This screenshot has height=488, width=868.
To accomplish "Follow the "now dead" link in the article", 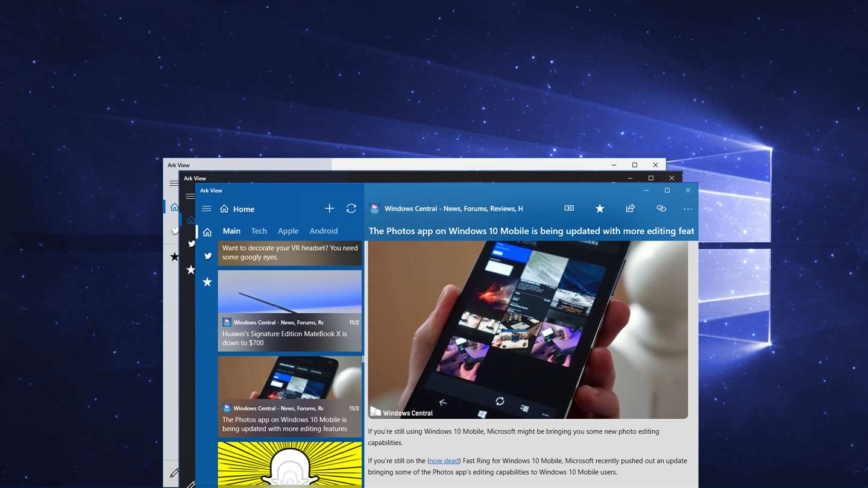I will (444, 461).
